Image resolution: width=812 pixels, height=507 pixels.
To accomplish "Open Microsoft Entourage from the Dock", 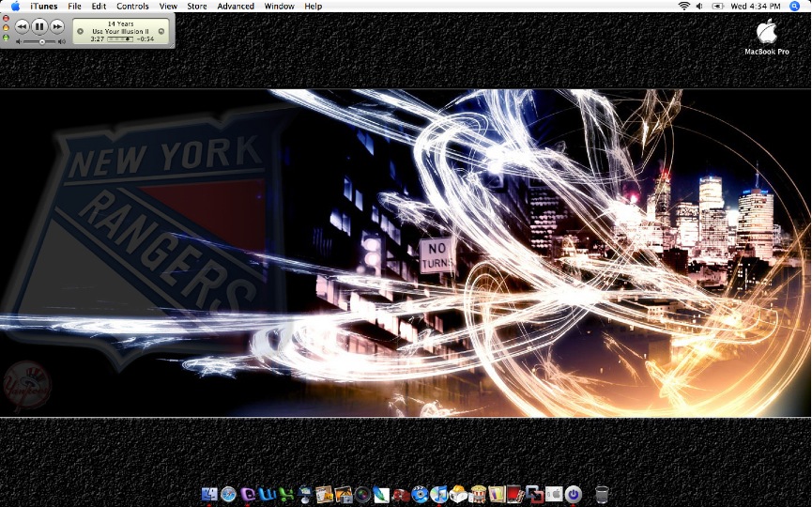I will pyautogui.click(x=248, y=494).
